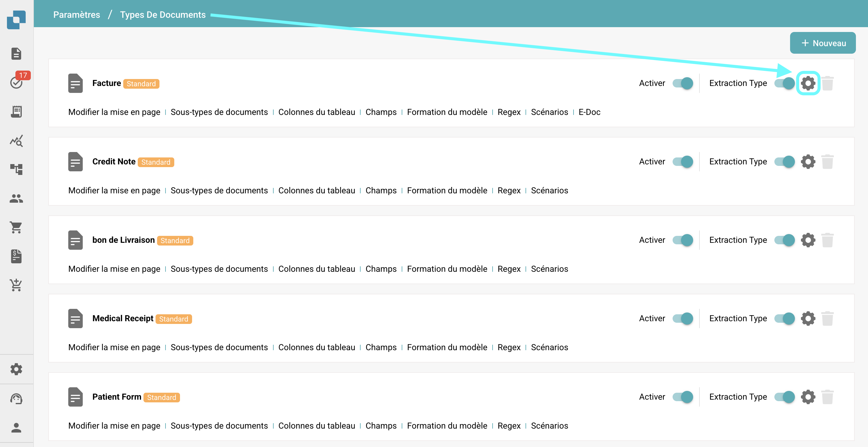Open the documents icon in sidebar
The width and height of the screenshot is (868, 447).
[x=16, y=53]
